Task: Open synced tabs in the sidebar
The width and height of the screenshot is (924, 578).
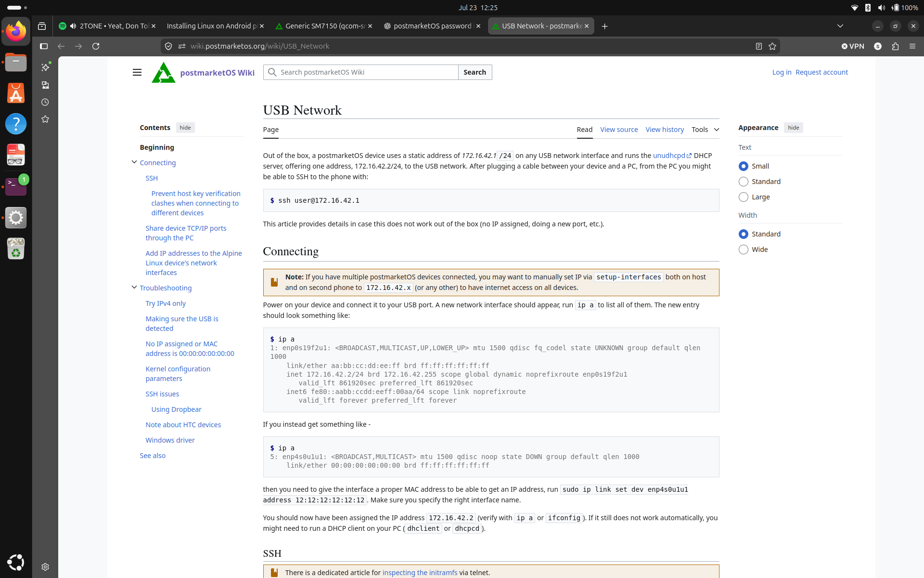Action: tap(45, 85)
